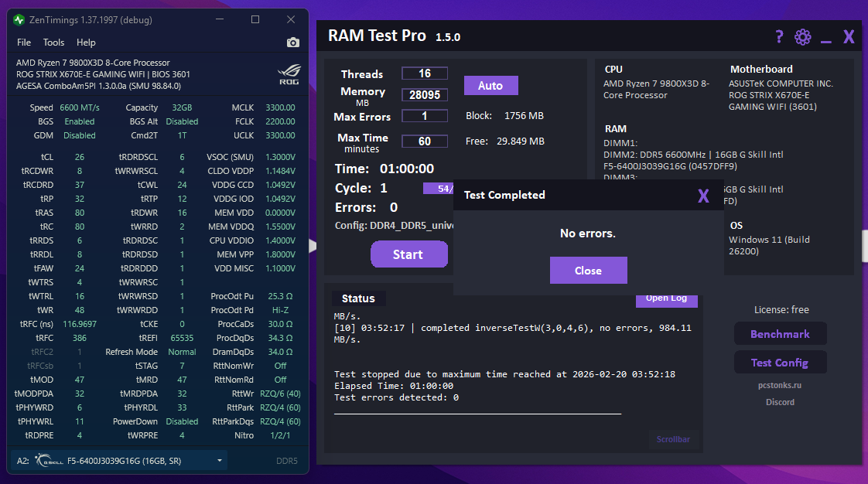
Task: Click the Block 1756 MB value
Action: (x=524, y=116)
